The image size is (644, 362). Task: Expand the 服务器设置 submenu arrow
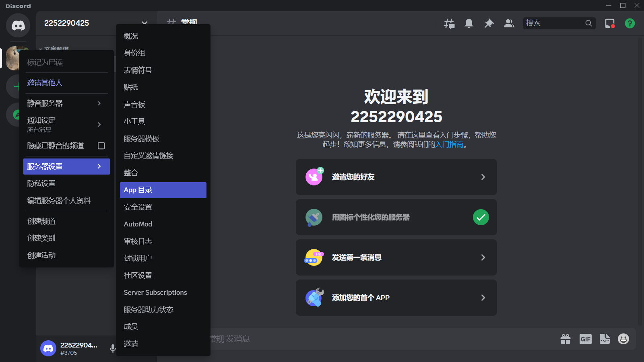99,167
